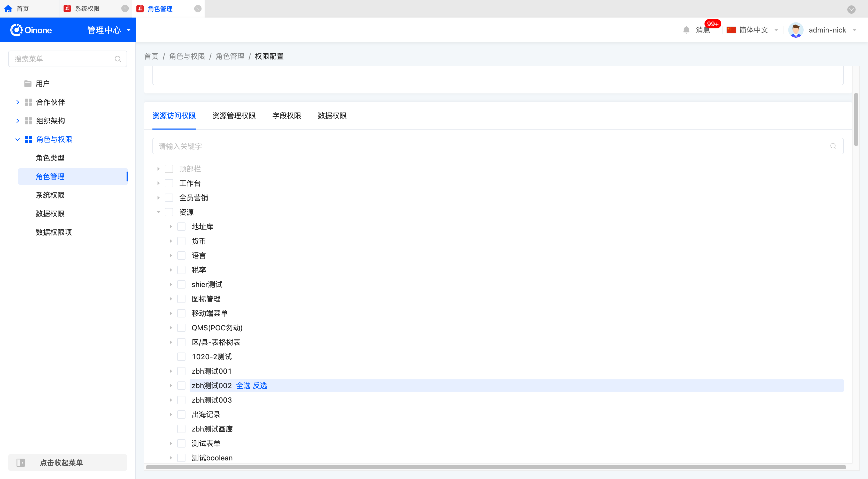Switch to the 资源访问权限 tab
This screenshot has height=479, width=868.
pyautogui.click(x=174, y=116)
